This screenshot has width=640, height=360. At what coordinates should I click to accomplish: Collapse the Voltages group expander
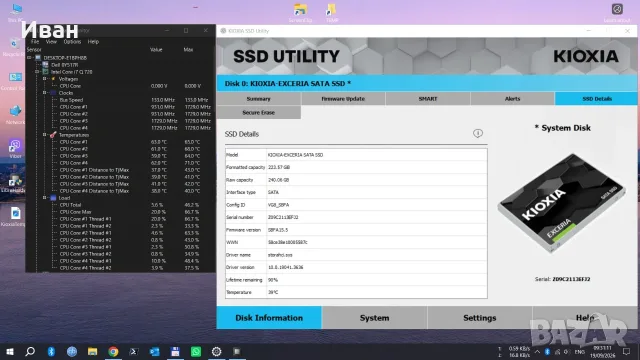tap(44, 79)
